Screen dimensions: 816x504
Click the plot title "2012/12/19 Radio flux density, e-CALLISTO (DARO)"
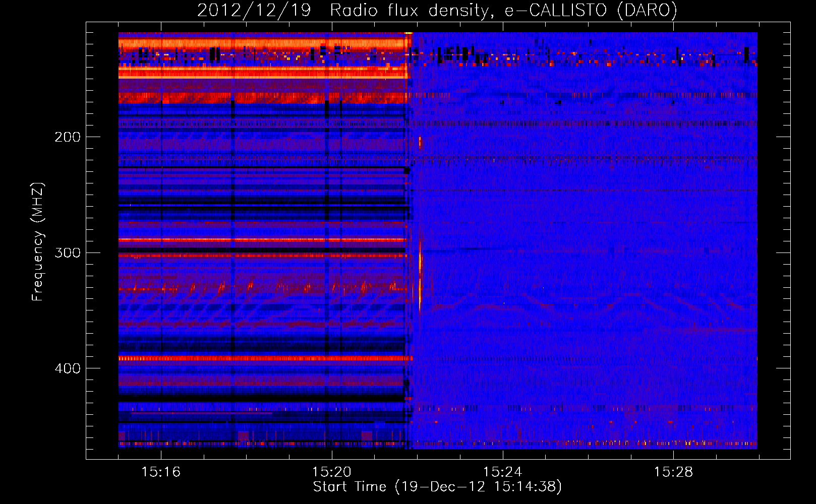[x=437, y=10]
